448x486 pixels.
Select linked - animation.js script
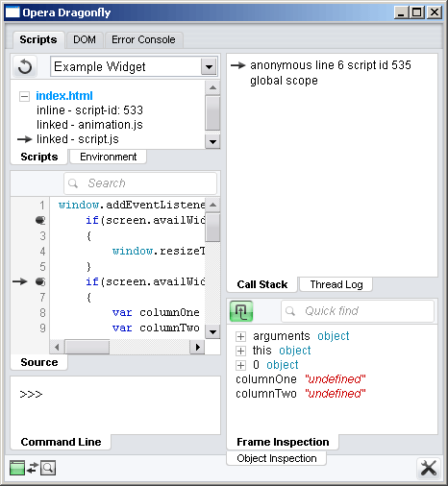click(89, 125)
